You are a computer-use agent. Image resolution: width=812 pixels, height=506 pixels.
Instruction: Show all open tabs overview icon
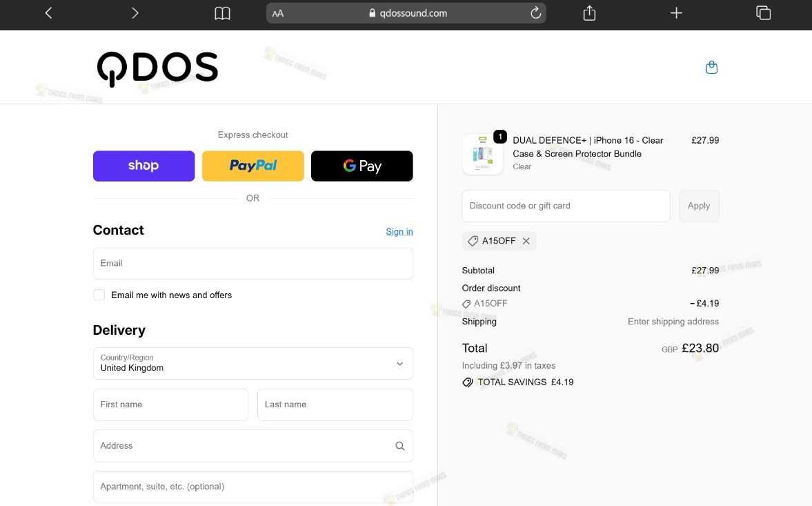pos(763,13)
